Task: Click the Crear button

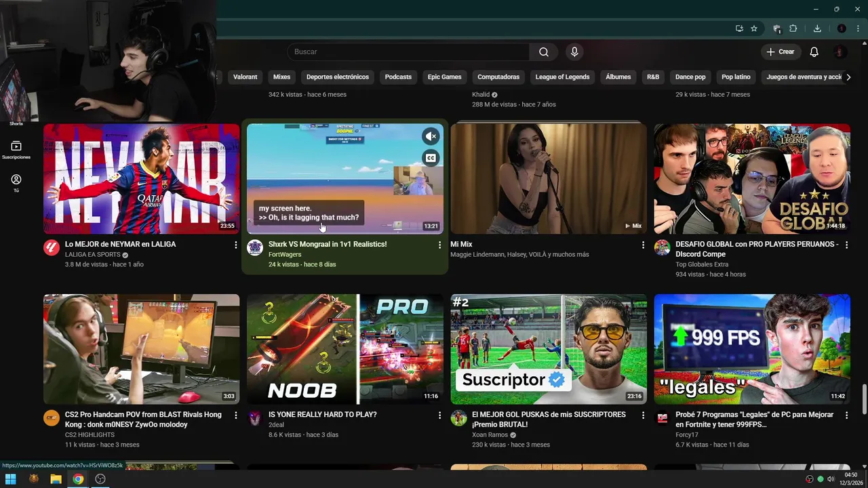Action: 780,52
